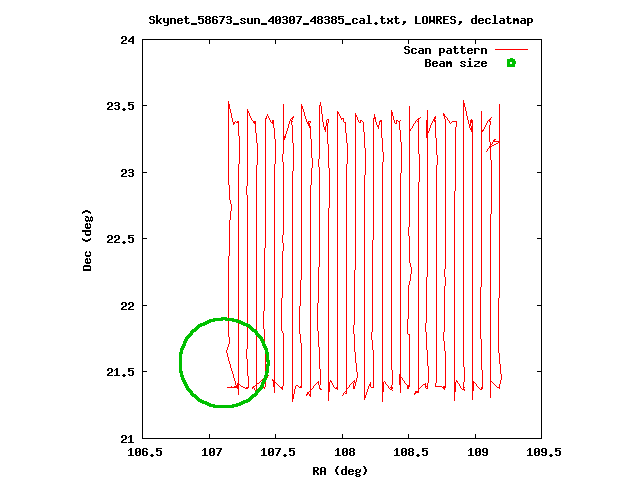Click the y-axis tick label 24
The height and width of the screenshot is (480, 640).
click(127, 40)
